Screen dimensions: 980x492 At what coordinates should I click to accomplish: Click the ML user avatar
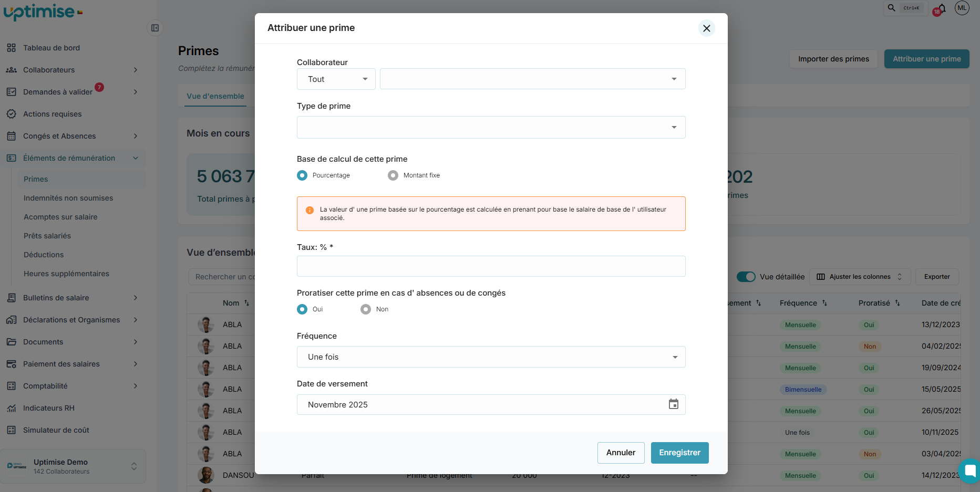click(962, 8)
